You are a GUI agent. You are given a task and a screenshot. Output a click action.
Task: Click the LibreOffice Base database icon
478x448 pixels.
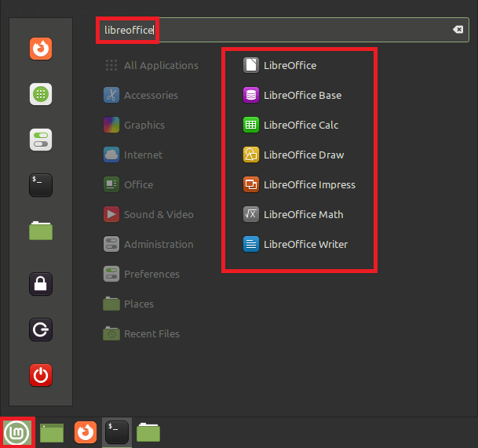[251, 95]
